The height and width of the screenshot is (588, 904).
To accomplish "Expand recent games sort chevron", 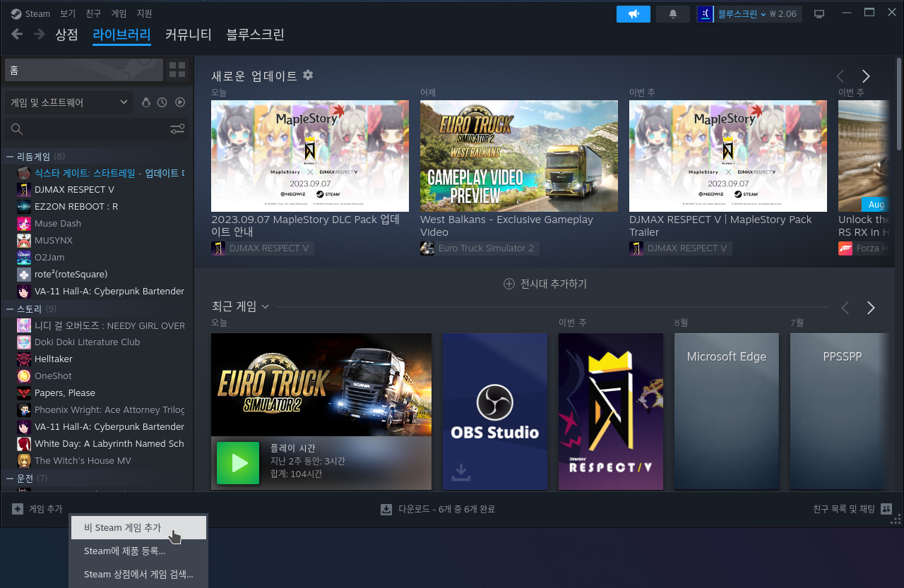I will point(266,307).
